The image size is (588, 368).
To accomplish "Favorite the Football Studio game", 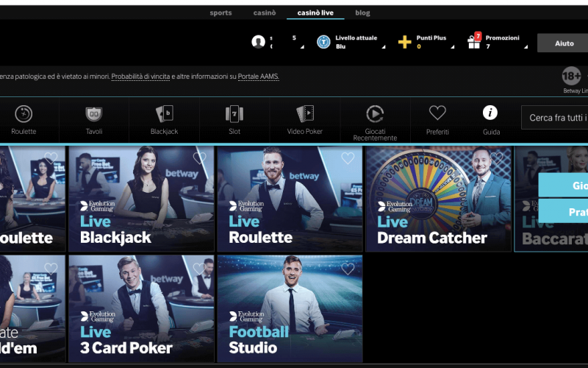I will click(x=348, y=269).
